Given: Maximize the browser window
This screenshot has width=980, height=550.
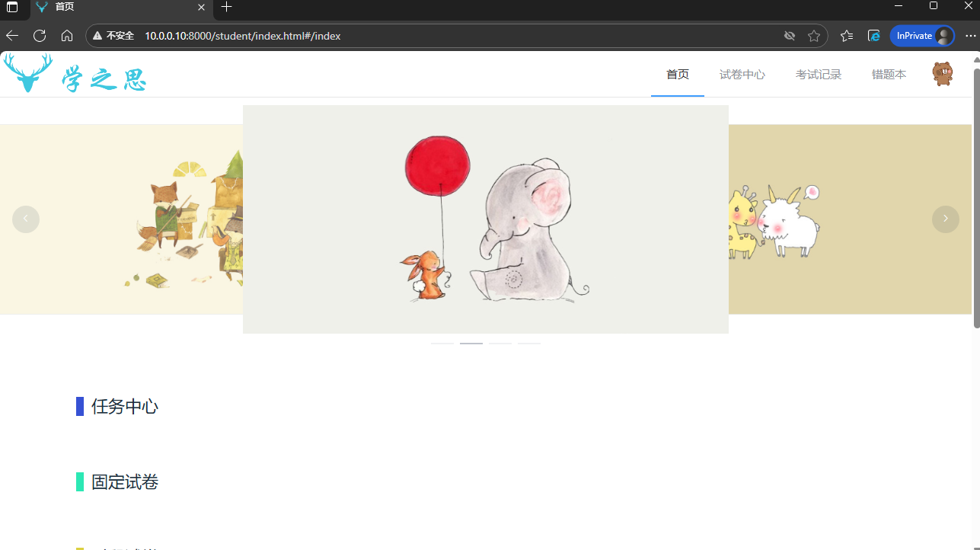Looking at the screenshot, I should pyautogui.click(x=934, y=6).
